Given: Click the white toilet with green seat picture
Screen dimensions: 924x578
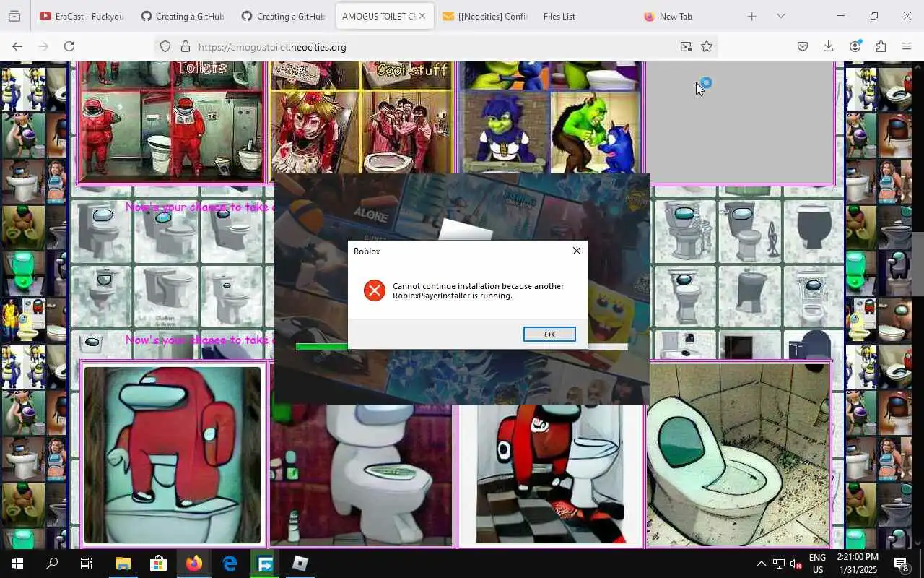Looking at the screenshot, I should click(x=361, y=475).
